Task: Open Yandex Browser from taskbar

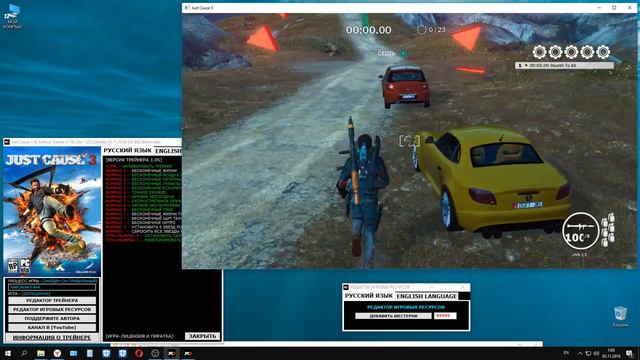Action: pyautogui.click(x=57, y=353)
